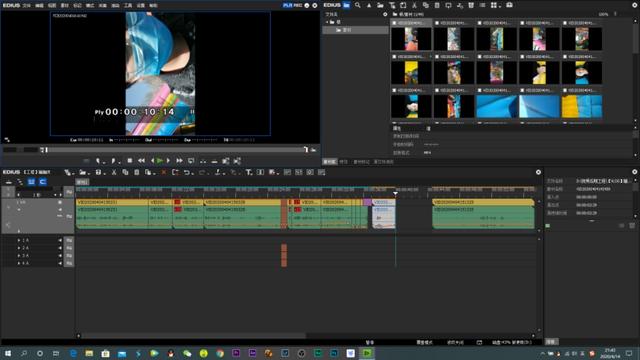The width and height of the screenshot is (640, 360).
Task: Click the Create Title (T) icon
Action: pos(248,172)
